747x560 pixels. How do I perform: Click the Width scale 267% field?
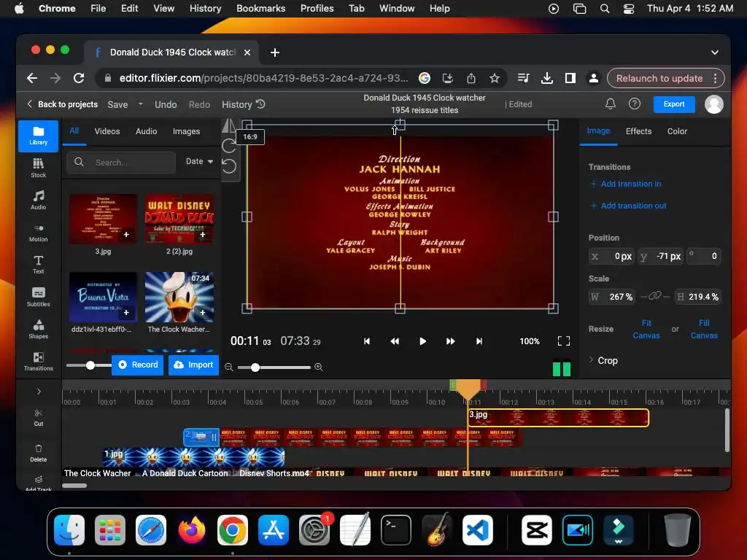pyautogui.click(x=612, y=297)
